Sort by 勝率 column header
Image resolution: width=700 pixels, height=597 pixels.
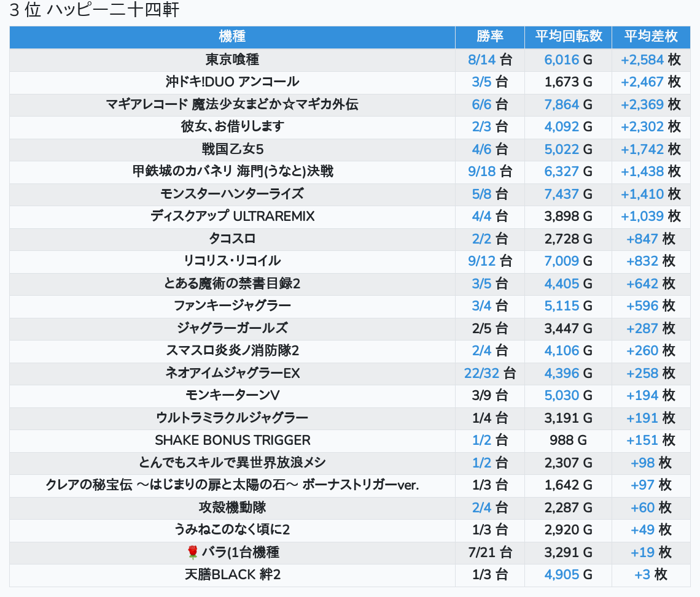pos(490,37)
